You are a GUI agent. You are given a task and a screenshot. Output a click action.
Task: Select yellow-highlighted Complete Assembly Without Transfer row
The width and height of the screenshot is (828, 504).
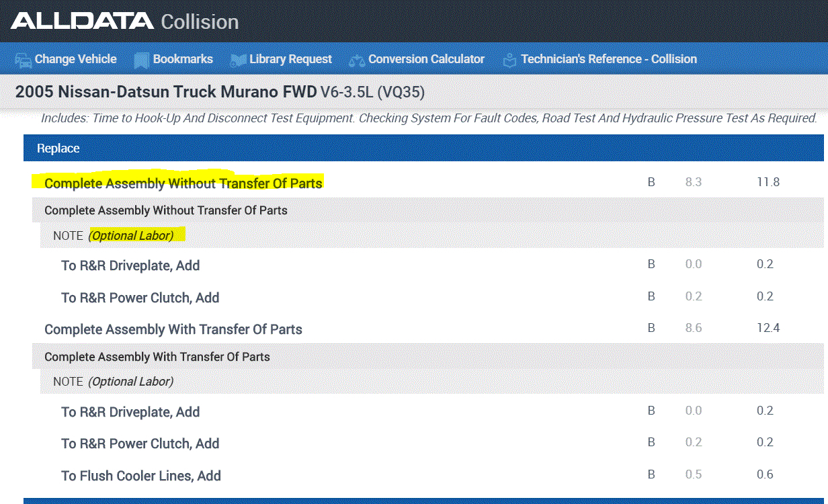[183, 183]
